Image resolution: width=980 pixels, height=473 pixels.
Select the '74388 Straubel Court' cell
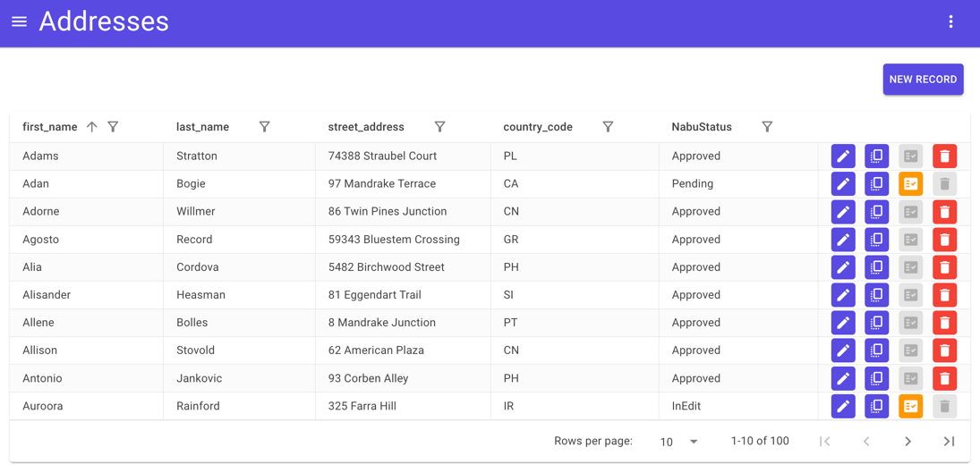pyautogui.click(x=403, y=156)
